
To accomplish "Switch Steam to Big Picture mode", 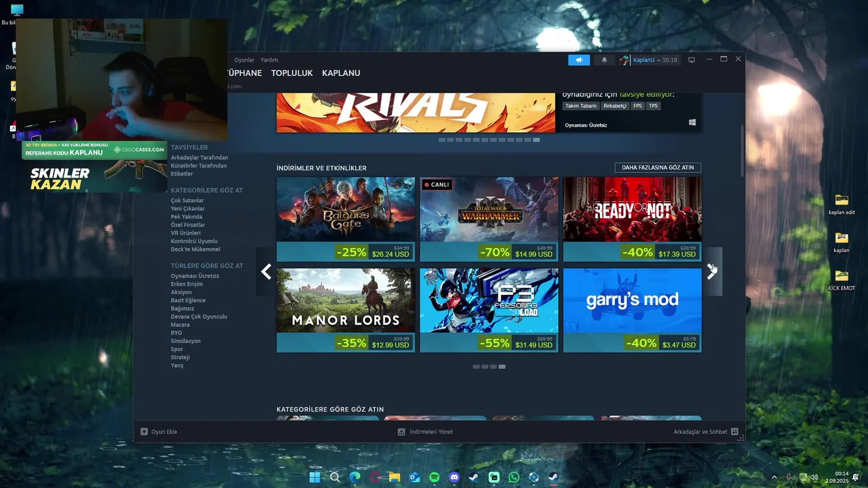I will 692,60.
